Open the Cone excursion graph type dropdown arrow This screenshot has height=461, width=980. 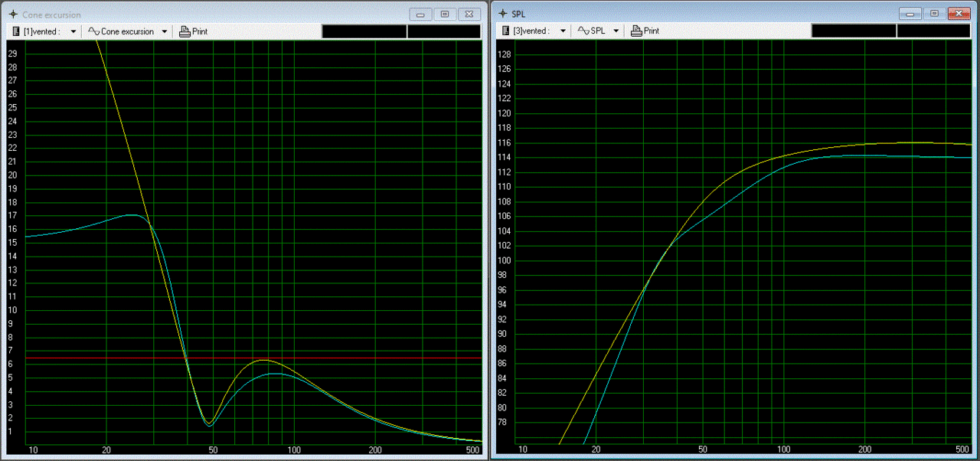[x=165, y=31]
